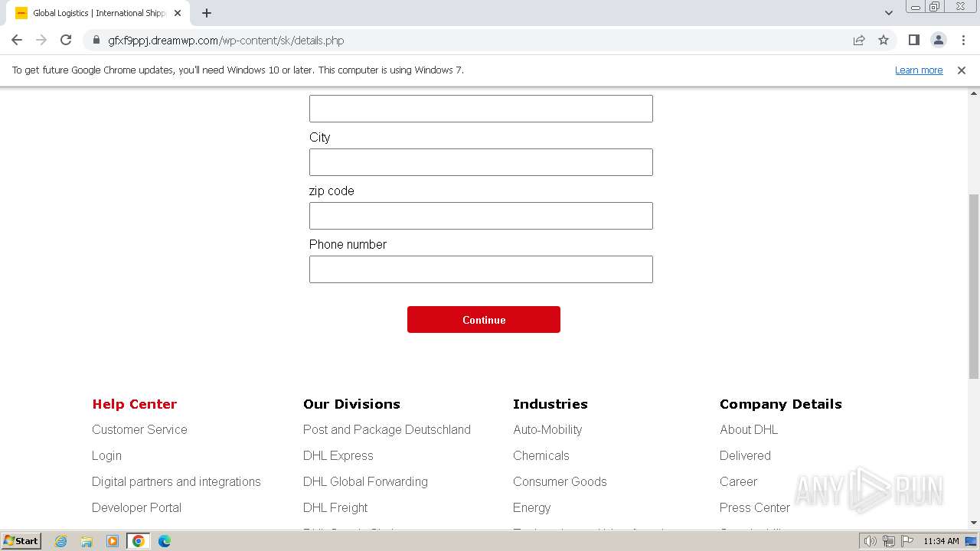Click the page vertical scrollbar thumb

(974, 286)
